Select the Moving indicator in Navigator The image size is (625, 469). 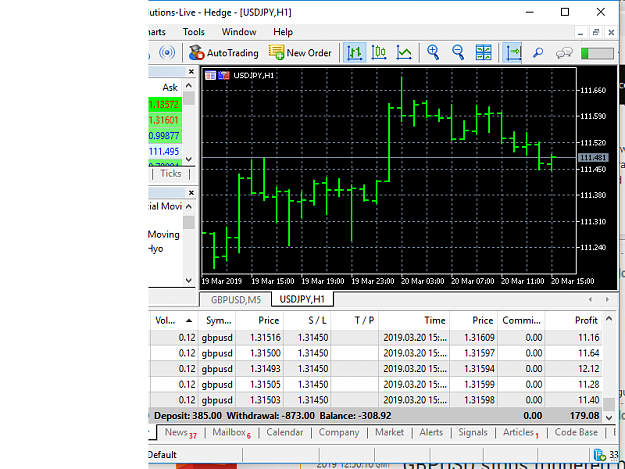[164, 234]
